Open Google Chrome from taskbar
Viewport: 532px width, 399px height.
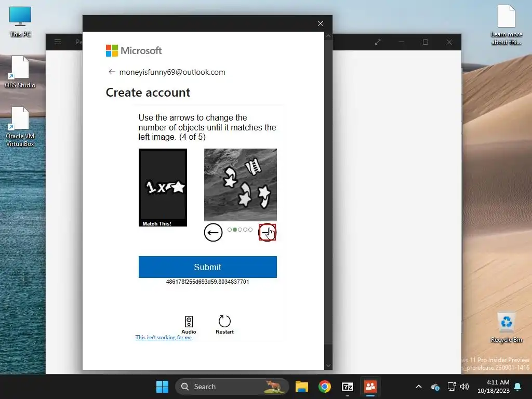tap(325, 387)
